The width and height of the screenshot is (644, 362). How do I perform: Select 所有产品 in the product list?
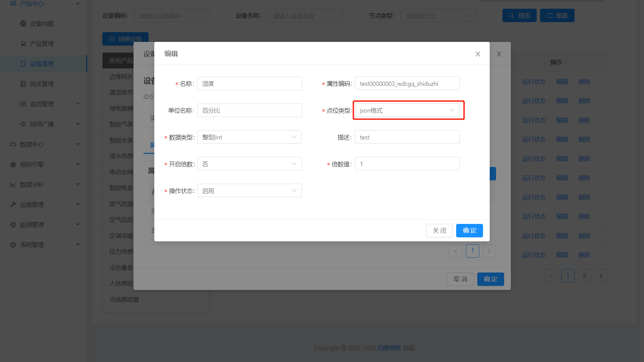(x=121, y=60)
